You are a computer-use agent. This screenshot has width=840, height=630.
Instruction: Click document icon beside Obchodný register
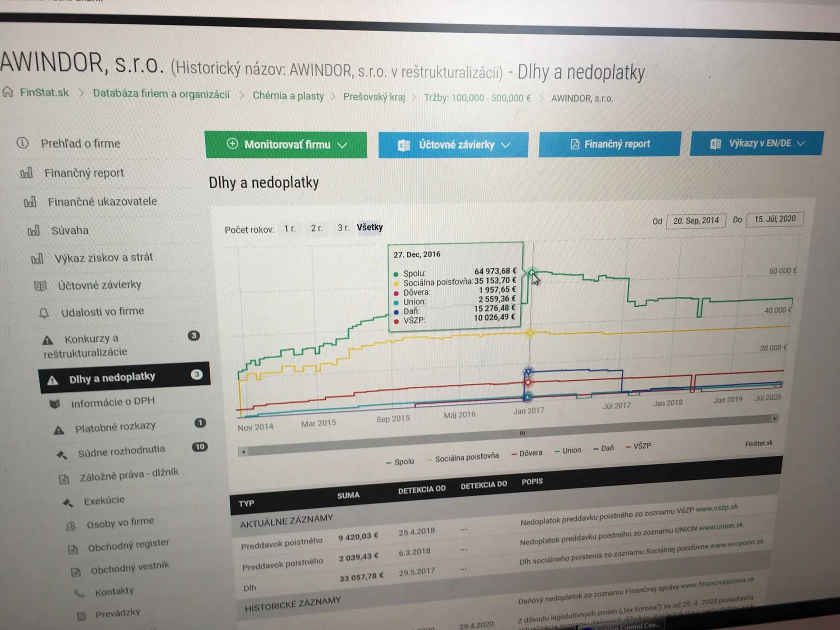tap(73, 549)
